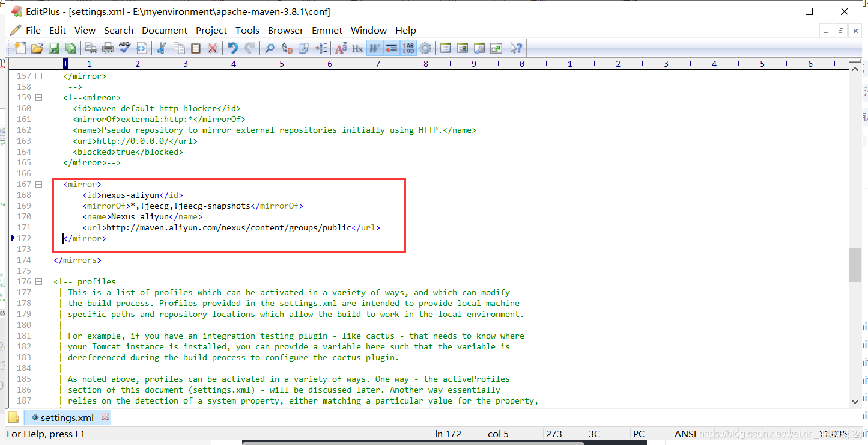
Task: Toggle the Auto Indent icon
Action: pyautogui.click(x=392, y=48)
